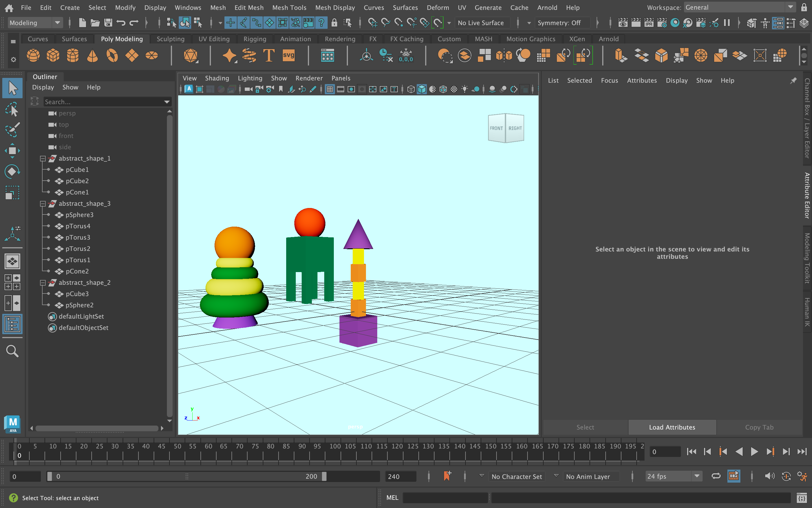The width and height of the screenshot is (812, 508).
Task: Click the search magnifier icon in toolbox
Action: [12, 351]
